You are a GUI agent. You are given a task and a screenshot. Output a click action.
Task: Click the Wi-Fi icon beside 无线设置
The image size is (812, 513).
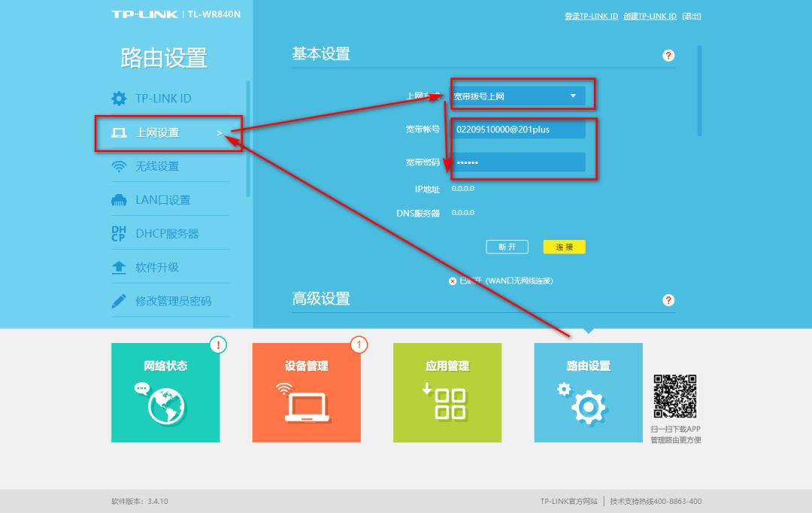point(119,166)
